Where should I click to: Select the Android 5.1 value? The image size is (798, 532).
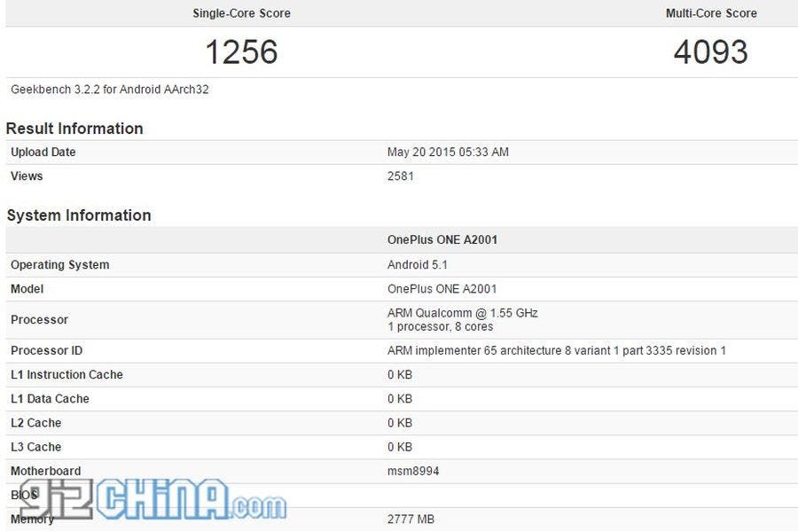(418, 265)
